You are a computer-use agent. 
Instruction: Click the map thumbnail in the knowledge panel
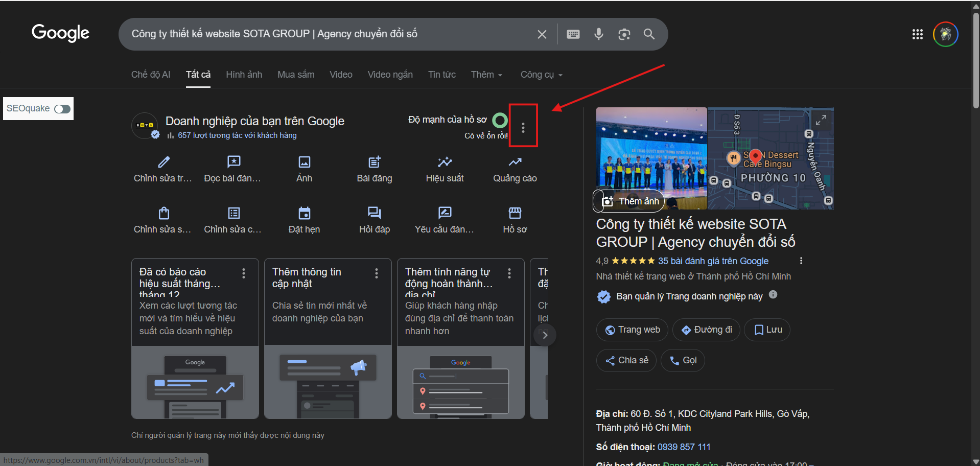769,158
